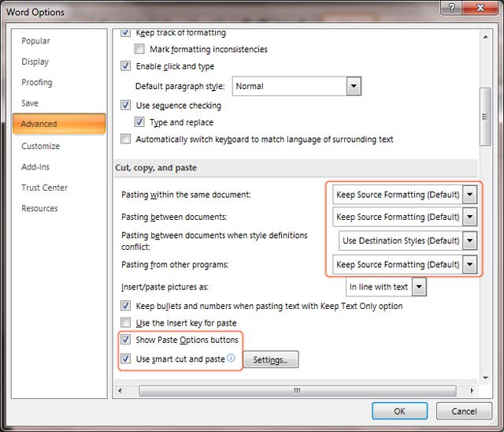The image size is (504, 432).
Task: Select the Advanced category
Action: coord(59,124)
